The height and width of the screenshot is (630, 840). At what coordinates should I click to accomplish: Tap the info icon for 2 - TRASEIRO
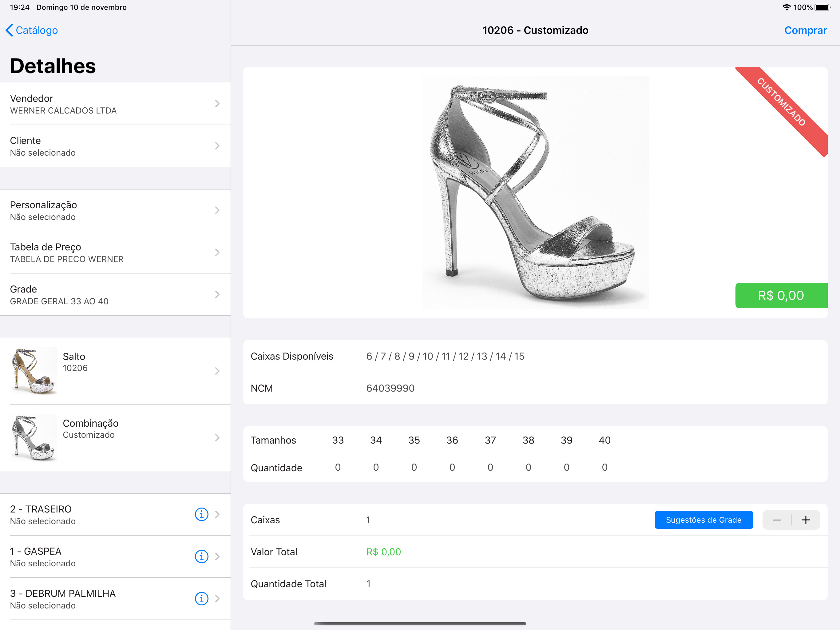click(x=201, y=514)
